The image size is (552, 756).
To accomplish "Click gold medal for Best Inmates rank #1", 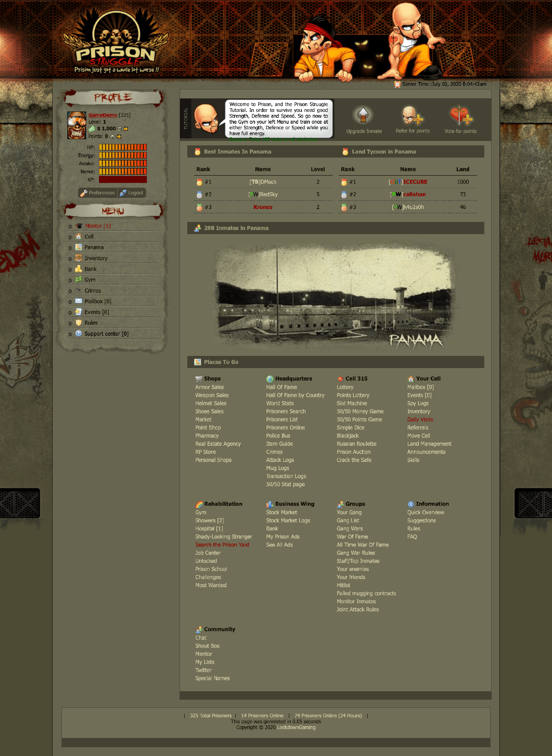I will click(x=199, y=182).
